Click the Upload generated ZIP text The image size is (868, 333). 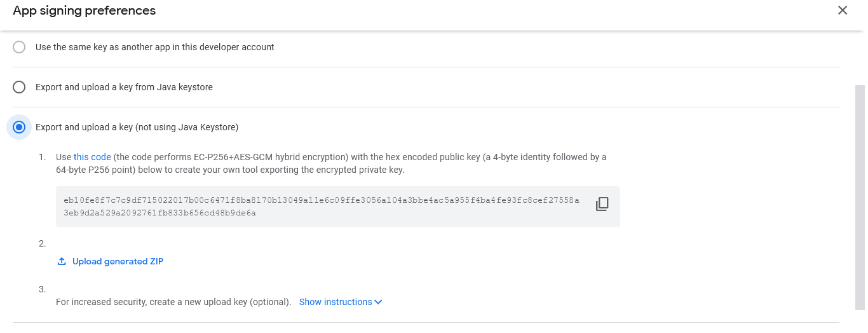click(x=118, y=261)
